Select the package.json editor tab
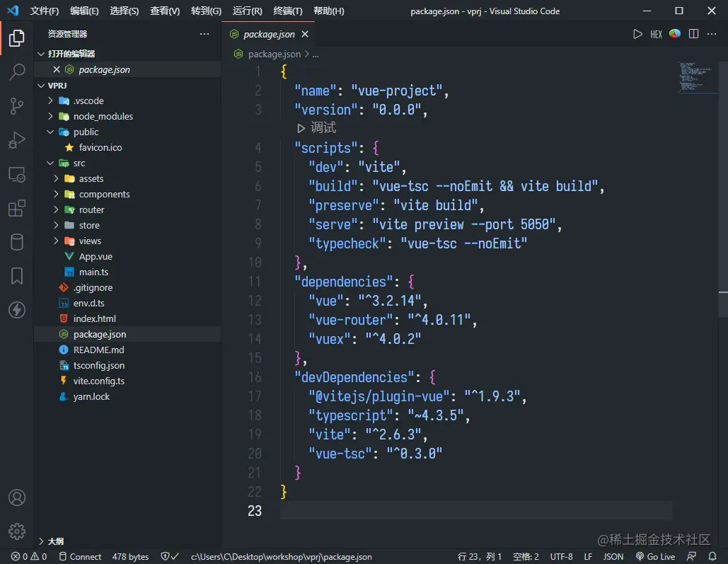Viewport: 728px width, 564px height. point(269,34)
